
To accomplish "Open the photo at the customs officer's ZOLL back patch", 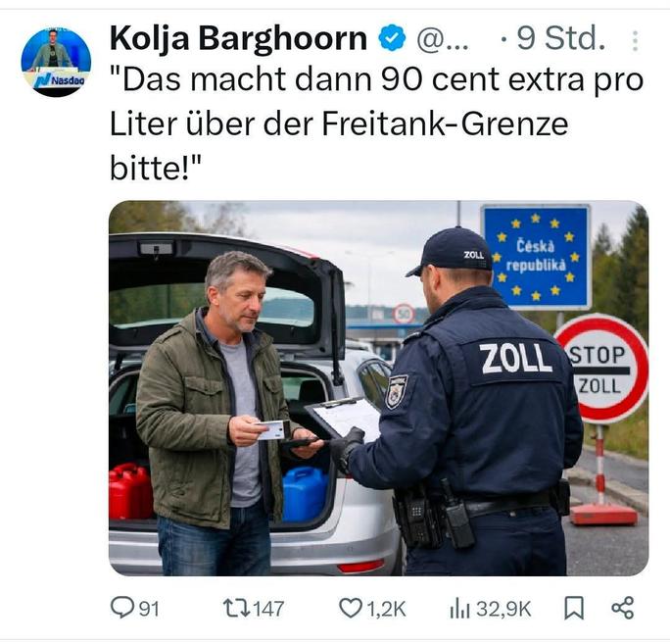I will [516, 359].
